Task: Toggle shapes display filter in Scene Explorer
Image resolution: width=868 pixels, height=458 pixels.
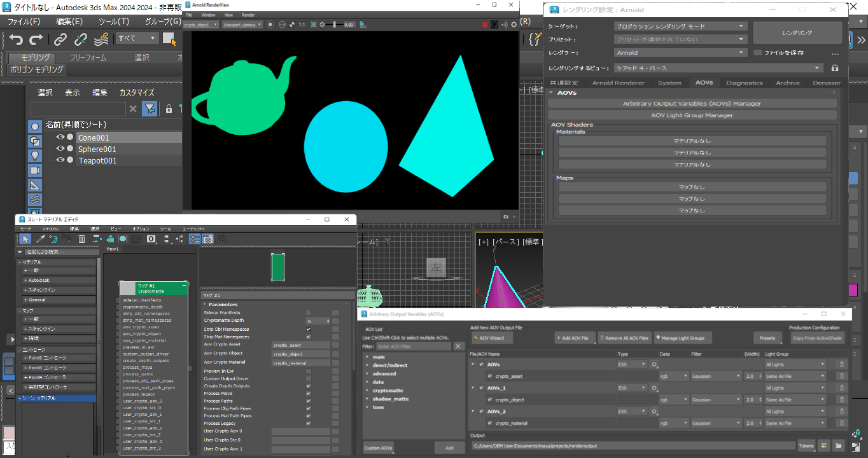Action: click(35, 141)
